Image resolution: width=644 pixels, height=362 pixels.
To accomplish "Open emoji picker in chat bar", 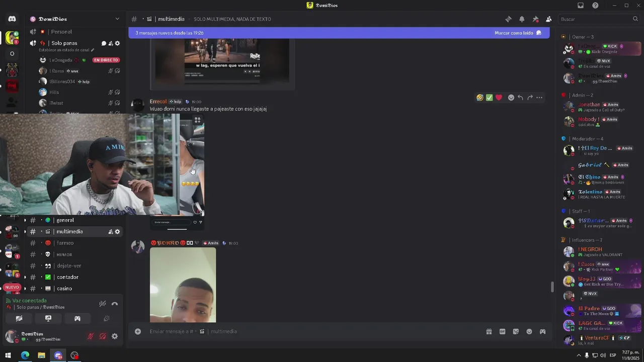I will coord(529,331).
